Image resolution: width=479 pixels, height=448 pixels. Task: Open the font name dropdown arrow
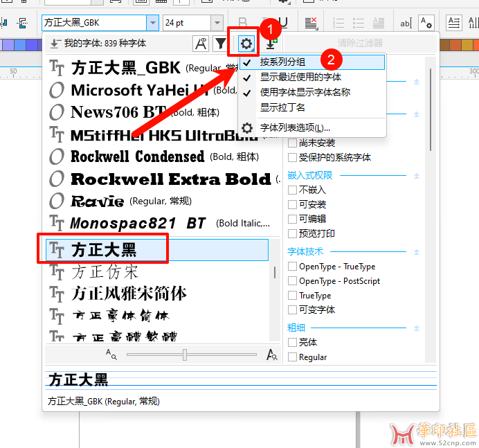point(152,23)
